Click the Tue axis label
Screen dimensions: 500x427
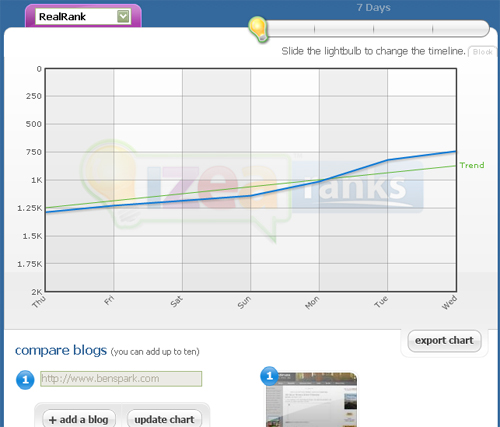click(381, 302)
